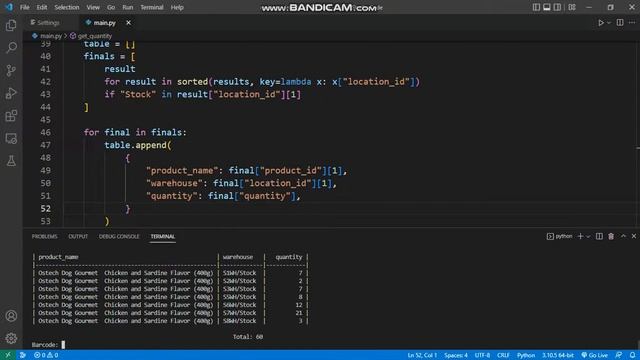Image resolution: width=640 pixels, height=360 pixels.
Task: Click errors and warnings status indicator
Action: click(x=46, y=355)
